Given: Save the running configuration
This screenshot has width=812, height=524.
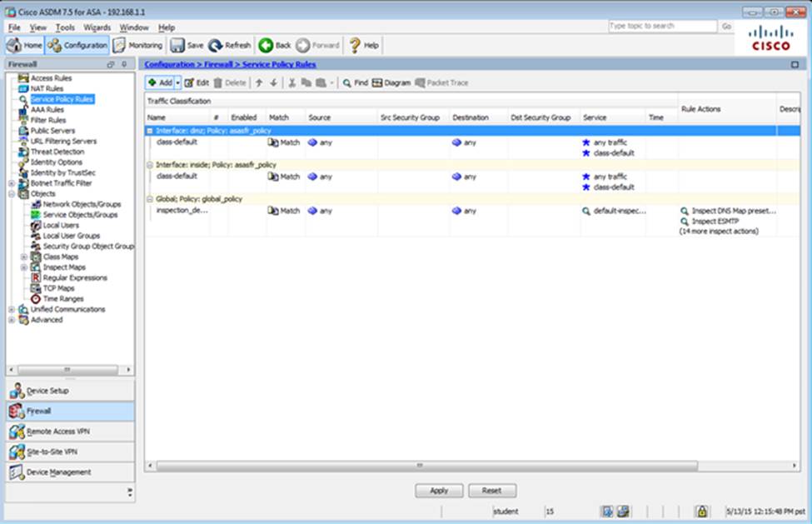Looking at the screenshot, I should point(187,45).
